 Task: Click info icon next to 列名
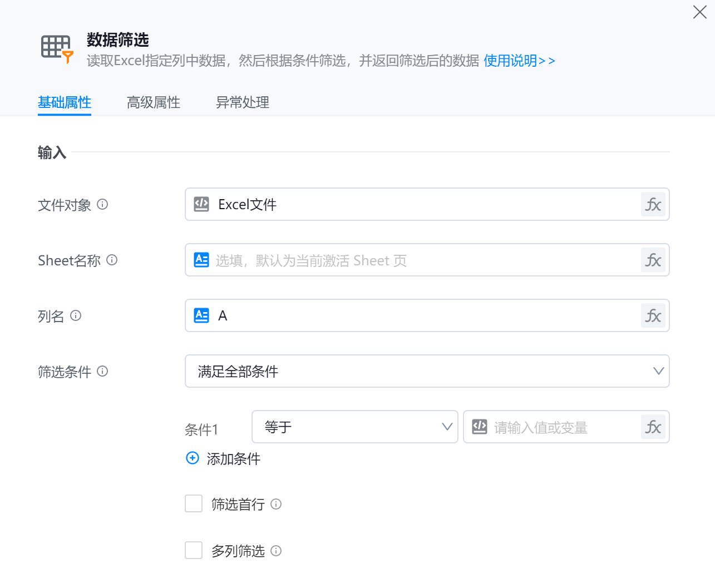(76, 316)
